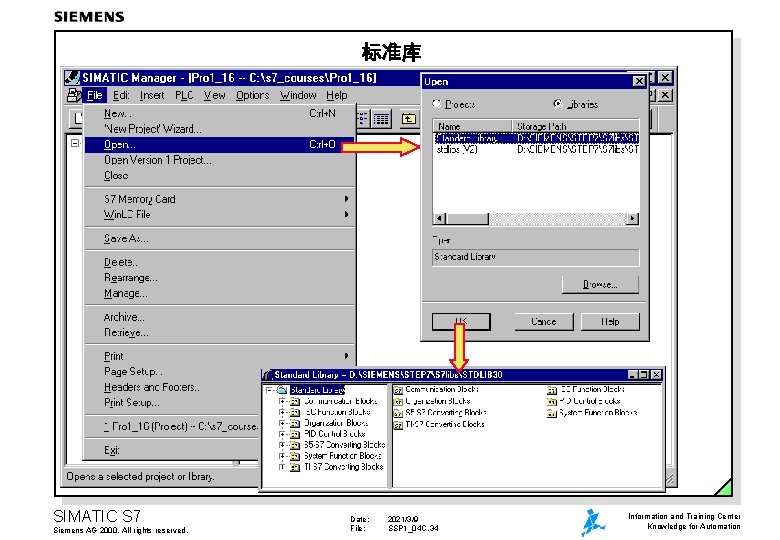Choose 'New Project' Wizard... menu entry
This screenshot has width=780, height=540.
tap(219, 129)
